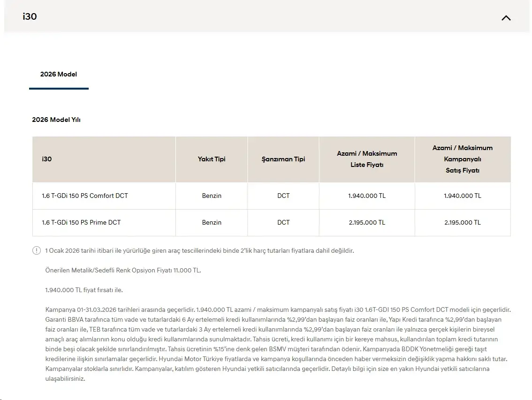Click the 'Şanzıman Tipi' column header
The width and height of the screenshot is (532, 400).
pos(283,159)
